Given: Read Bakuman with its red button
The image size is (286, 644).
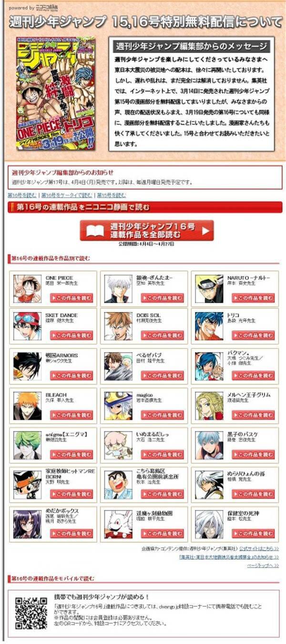Looking at the screenshot, I should point(253,376).
